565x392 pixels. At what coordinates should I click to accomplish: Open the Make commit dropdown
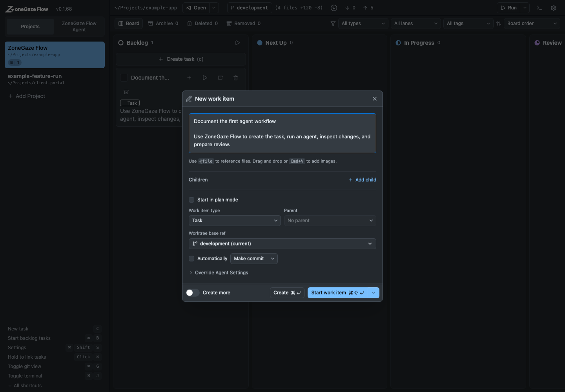(x=254, y=259)
